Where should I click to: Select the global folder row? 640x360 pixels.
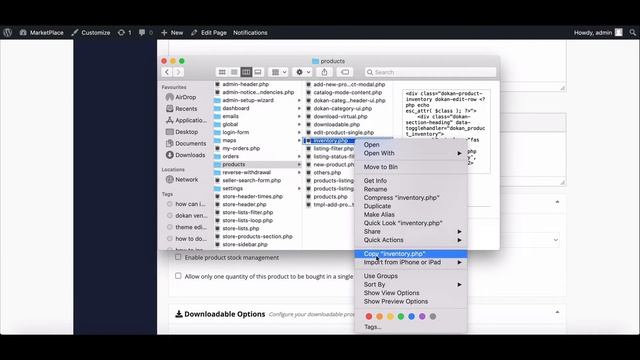[258, 124]
